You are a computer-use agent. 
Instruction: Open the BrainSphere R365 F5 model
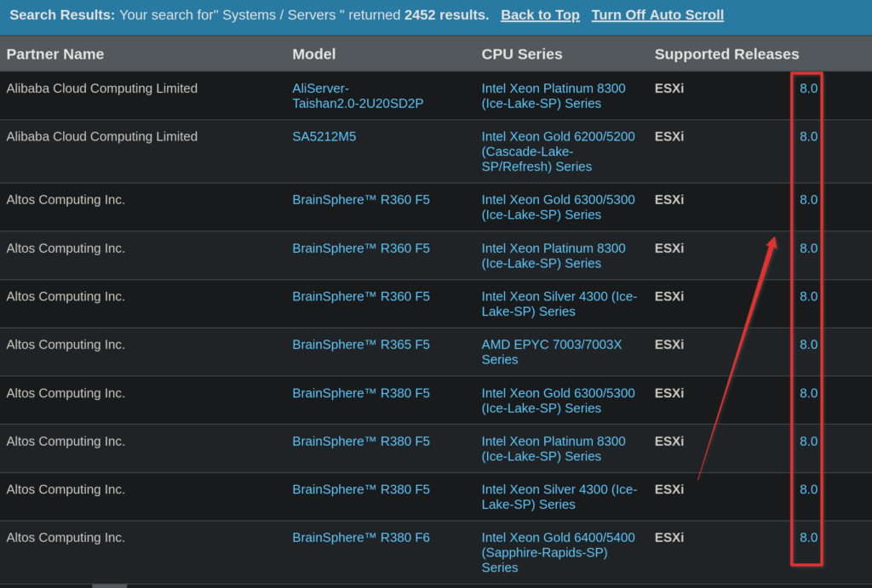(361, 345)
